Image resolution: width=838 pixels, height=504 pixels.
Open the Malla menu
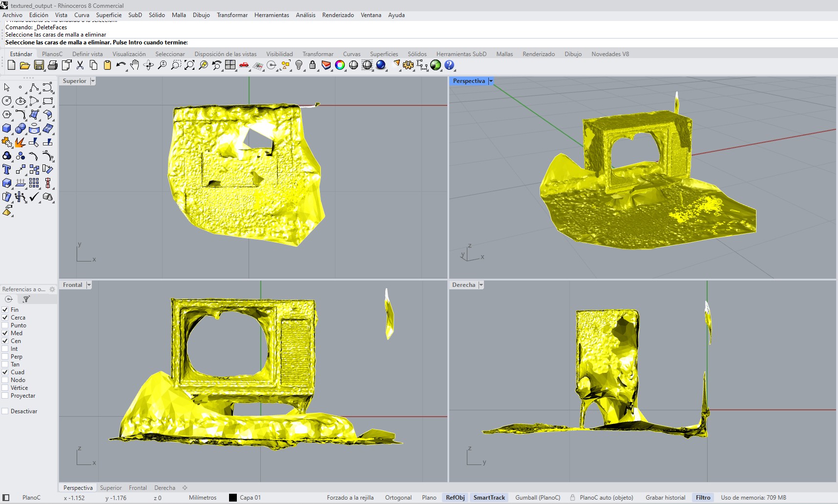pos(179,15)
